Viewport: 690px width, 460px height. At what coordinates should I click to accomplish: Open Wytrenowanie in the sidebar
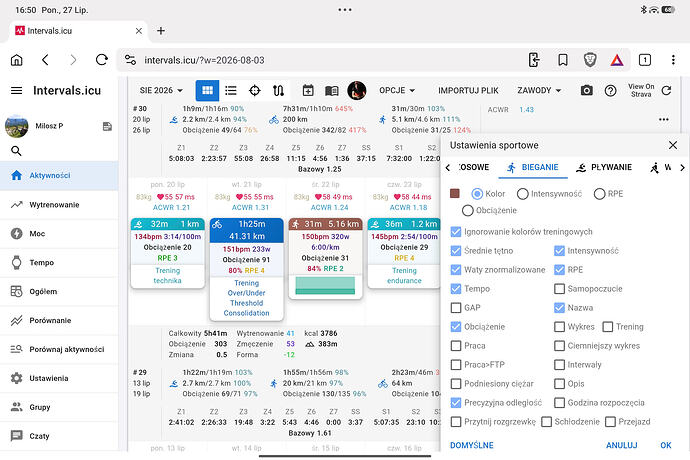59,205
